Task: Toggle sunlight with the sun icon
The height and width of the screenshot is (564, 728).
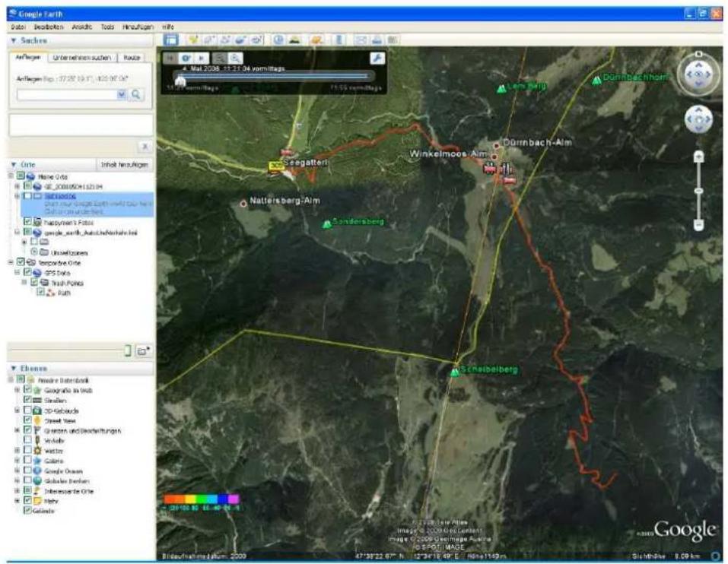Action: pos(294,40)
